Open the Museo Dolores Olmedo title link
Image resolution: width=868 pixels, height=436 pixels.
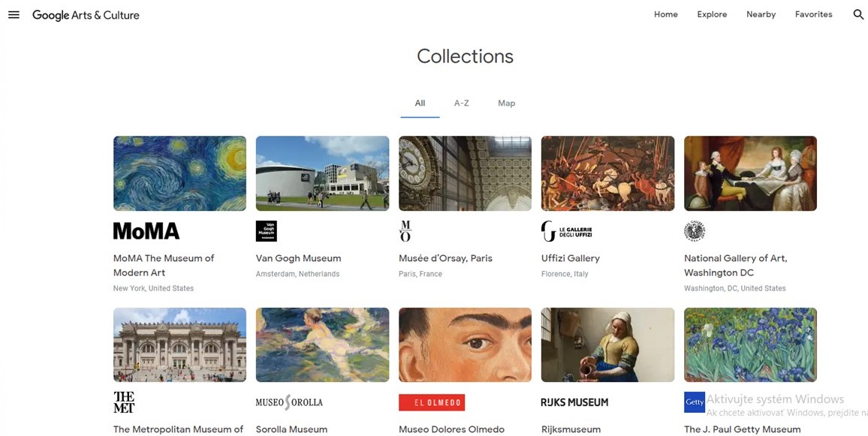point(452,429)
